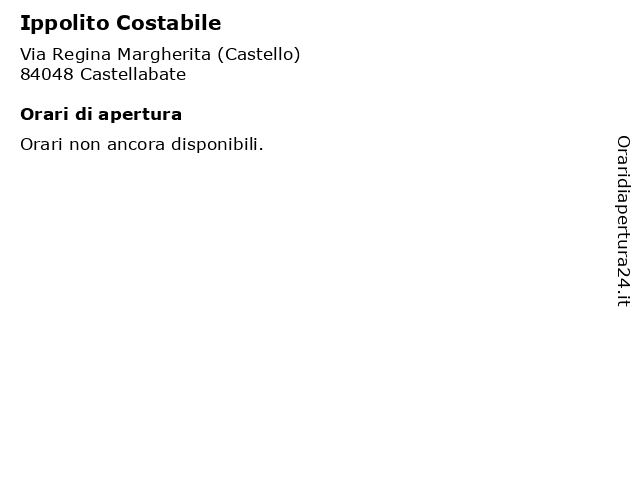This screenshot has height=480, width=640.
Task: Click the word ancora in the message
Action: [136, 145]
